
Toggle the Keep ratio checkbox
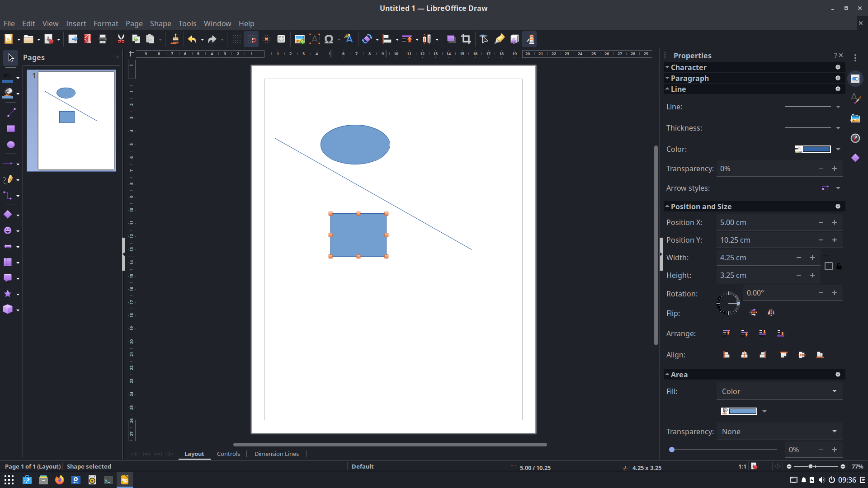[829, 266]
